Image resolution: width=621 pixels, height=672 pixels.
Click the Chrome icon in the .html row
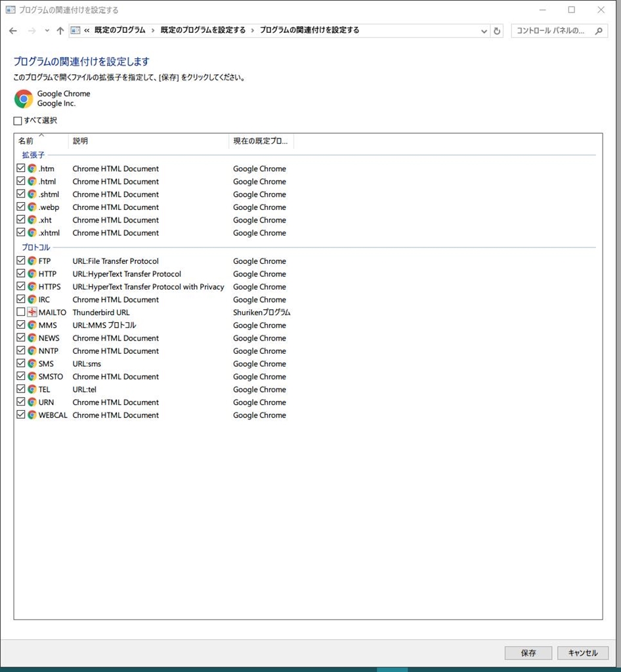click(x=32, y=181)
